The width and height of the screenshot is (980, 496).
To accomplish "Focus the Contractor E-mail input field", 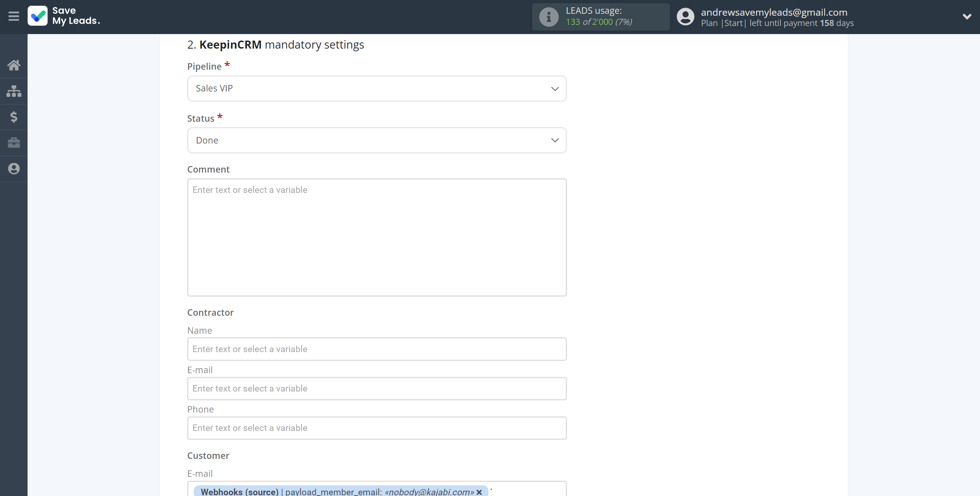I will click(377, 388).
